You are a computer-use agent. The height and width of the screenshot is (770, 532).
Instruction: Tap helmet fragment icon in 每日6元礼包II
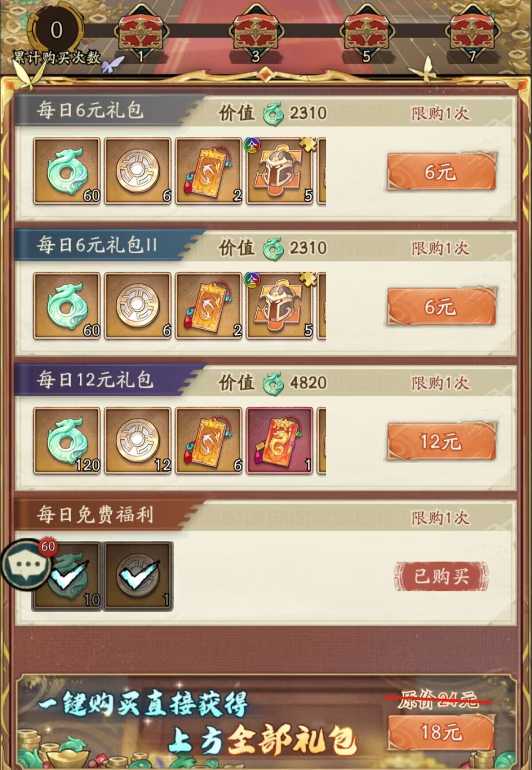(x=280, y=306)
